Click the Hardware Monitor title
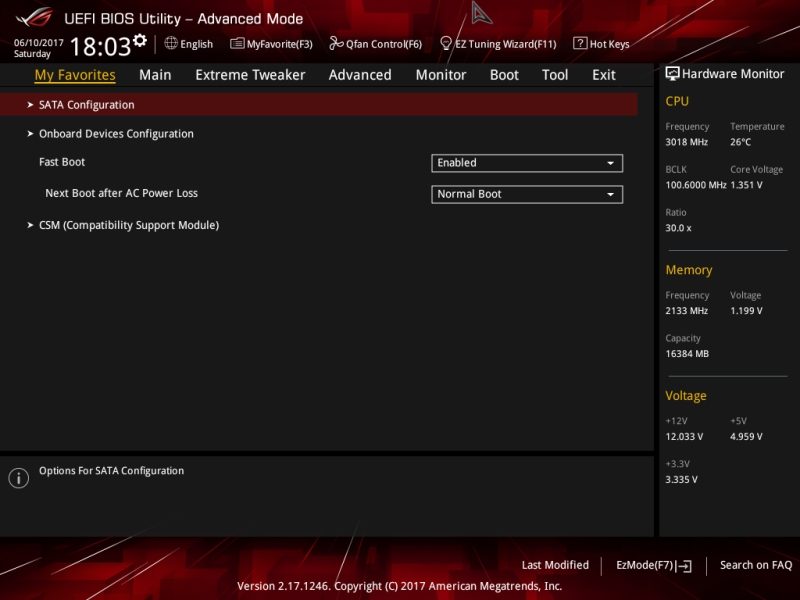The width and height of the screenshot is (800, 600). 733,74
